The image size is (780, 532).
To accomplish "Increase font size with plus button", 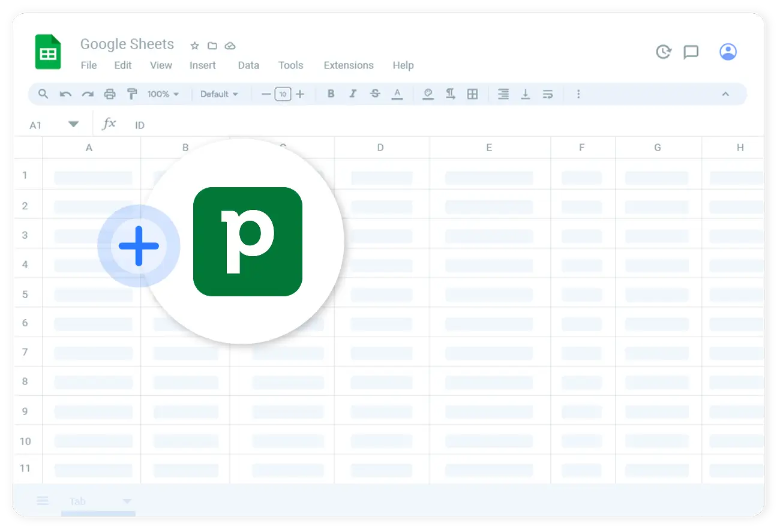I will pyautogui.click(x=300, y=94).
